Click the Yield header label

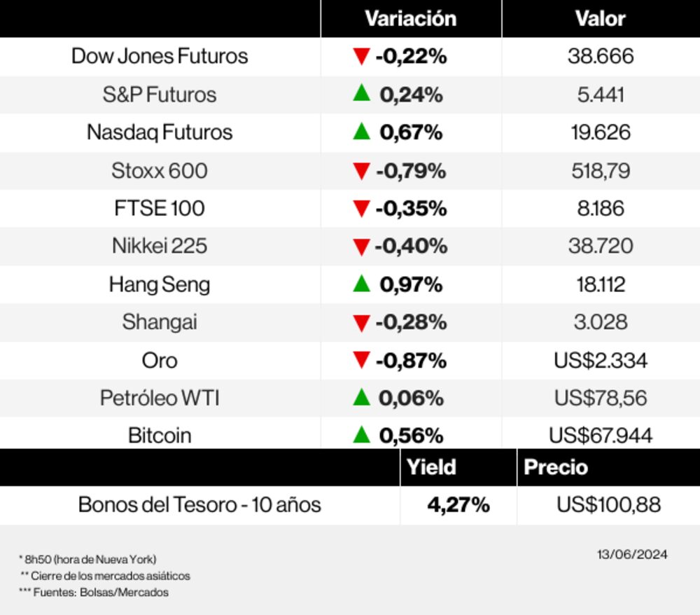point(431,467)
